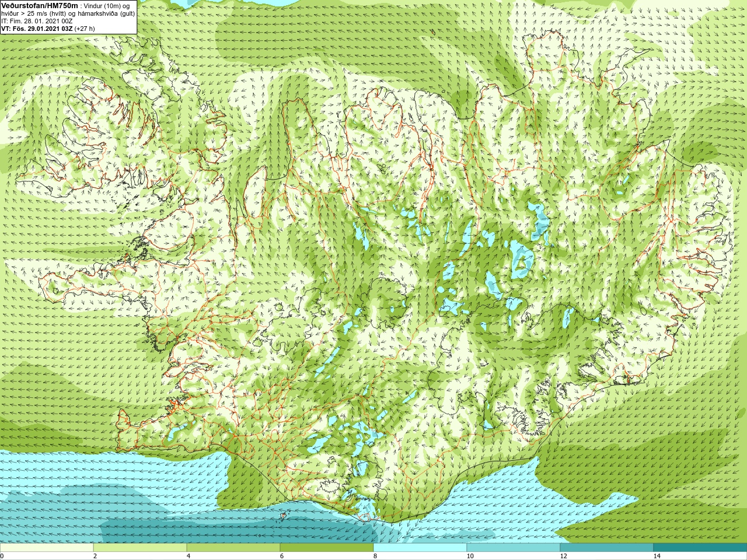The image size is (747, 560).
Task: Click the legend scale value '14'
Action: coord(657,556)
